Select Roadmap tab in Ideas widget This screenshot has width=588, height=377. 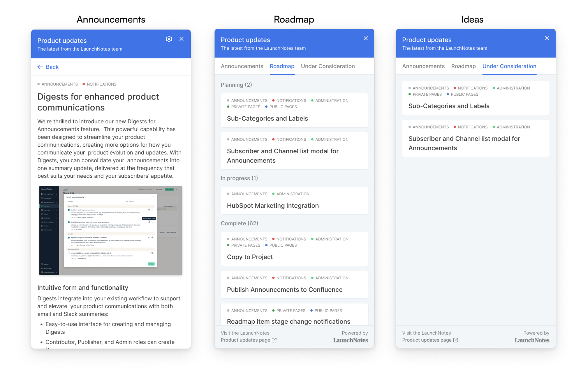tap(463, 66)
